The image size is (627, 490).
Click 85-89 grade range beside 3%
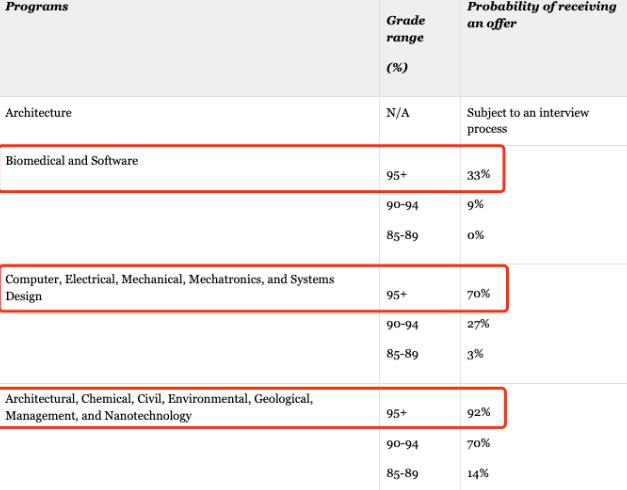click(x=402, y=354)
